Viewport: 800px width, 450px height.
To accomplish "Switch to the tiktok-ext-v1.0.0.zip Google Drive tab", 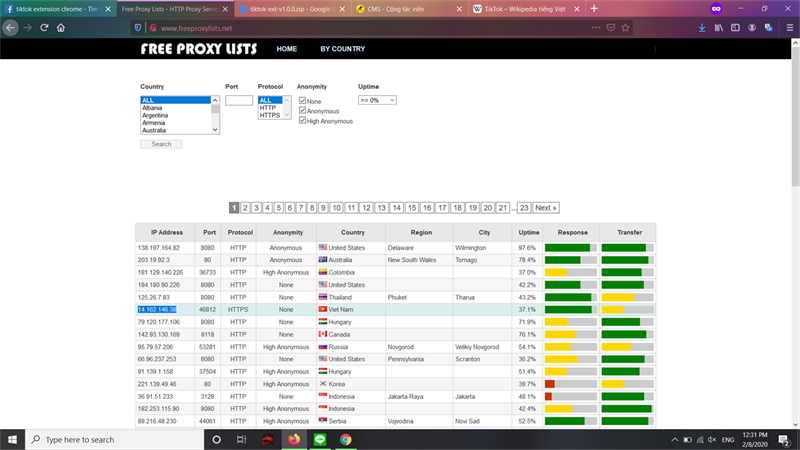I will click(x=290, y=9).
